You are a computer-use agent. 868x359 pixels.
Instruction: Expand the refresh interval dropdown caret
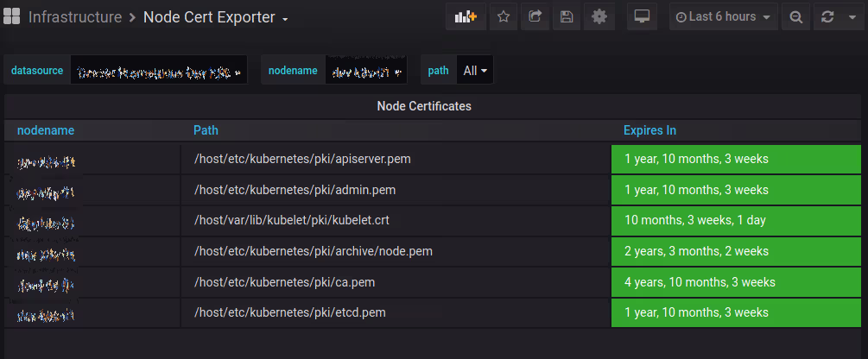click(x=850, y=17)
